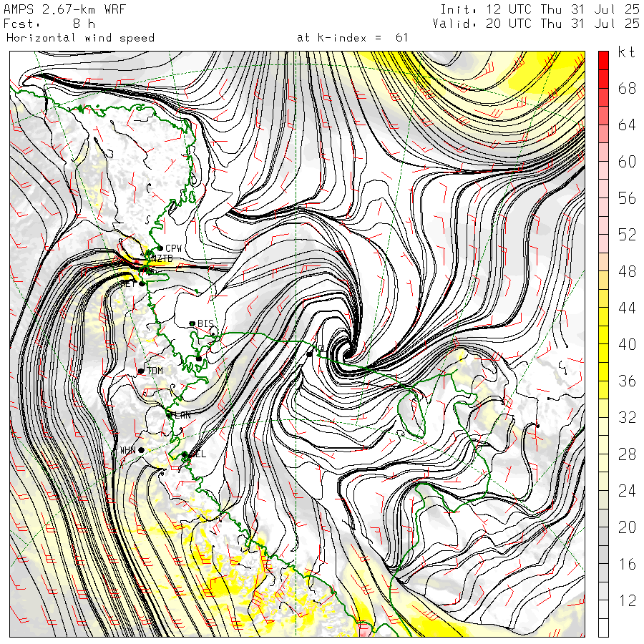The image size is (644, 644).
Task: Click the 'Valid: 20 UTC Thu 31 Jul 25' line
Action: (536, 24)
